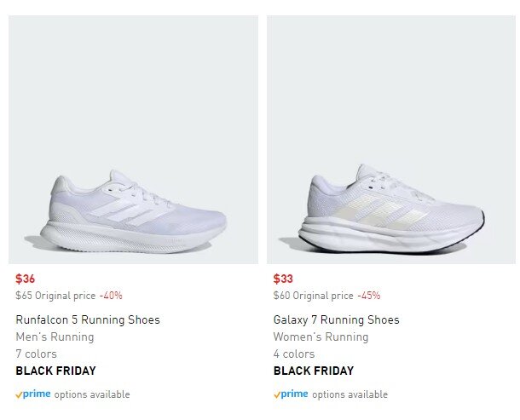The image size is (520, 420).
Task: Click options available text under Galaxy 7
Action: [x=350, y=394]
